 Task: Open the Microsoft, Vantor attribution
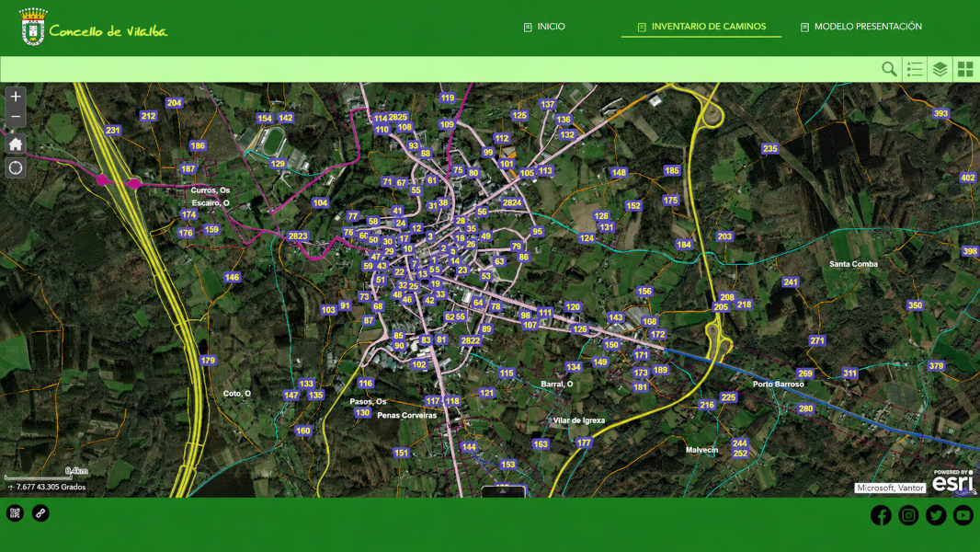point(890,488)
